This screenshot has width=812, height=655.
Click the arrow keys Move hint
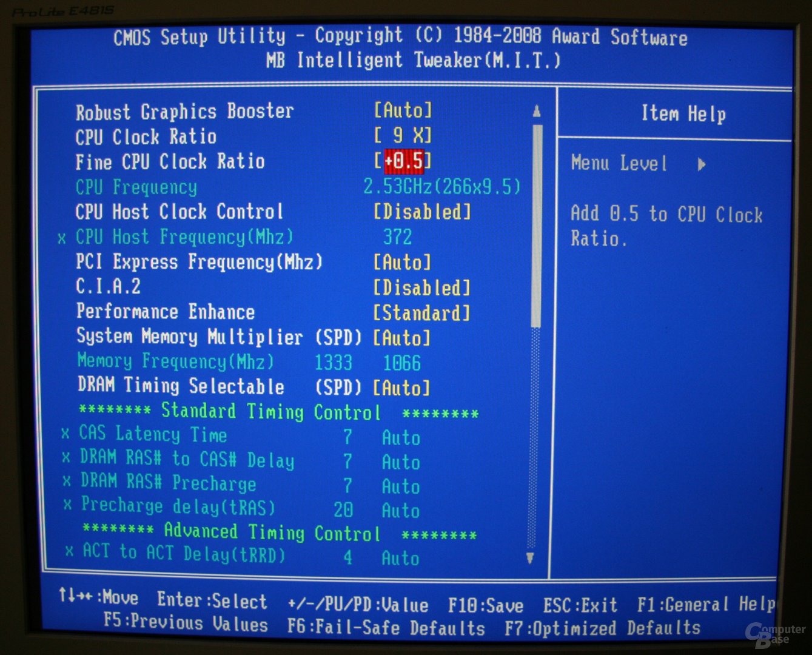[98, 598]
